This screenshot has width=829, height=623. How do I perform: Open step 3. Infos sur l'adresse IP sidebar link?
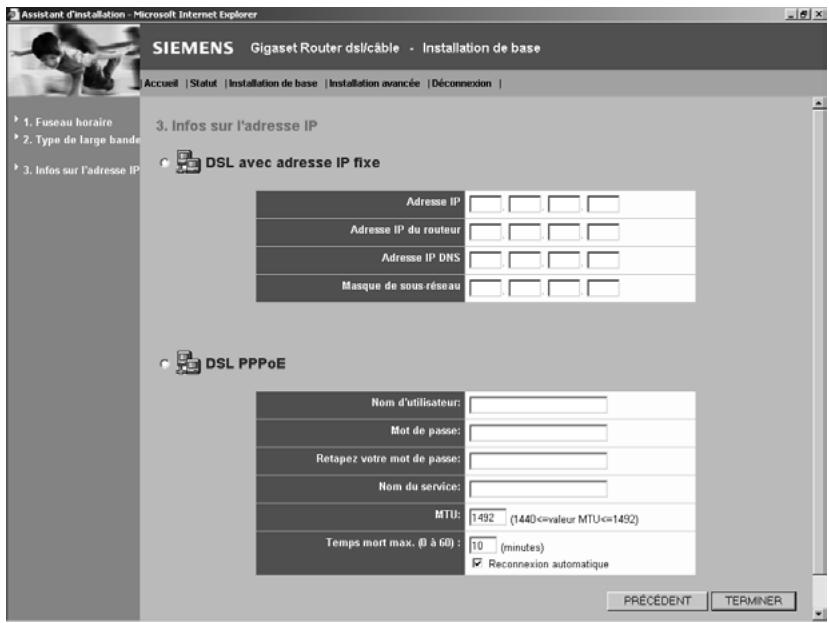81,170
